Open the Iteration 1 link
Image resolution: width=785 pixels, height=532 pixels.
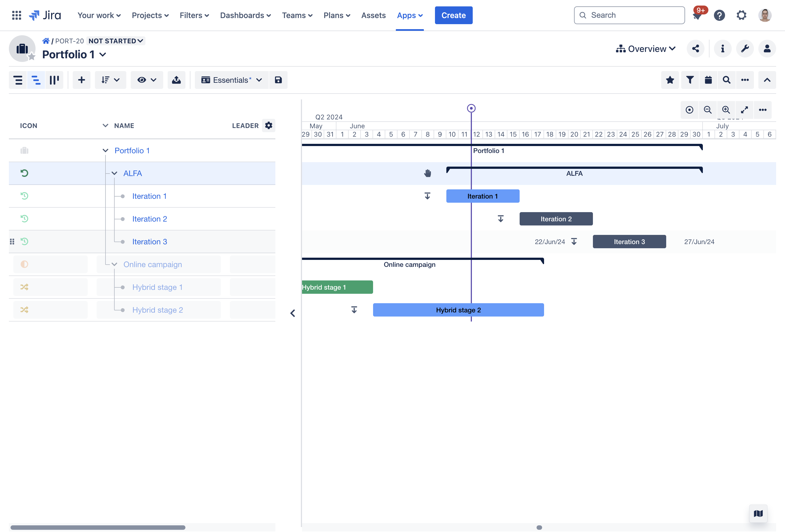click(x=149, y=196)
